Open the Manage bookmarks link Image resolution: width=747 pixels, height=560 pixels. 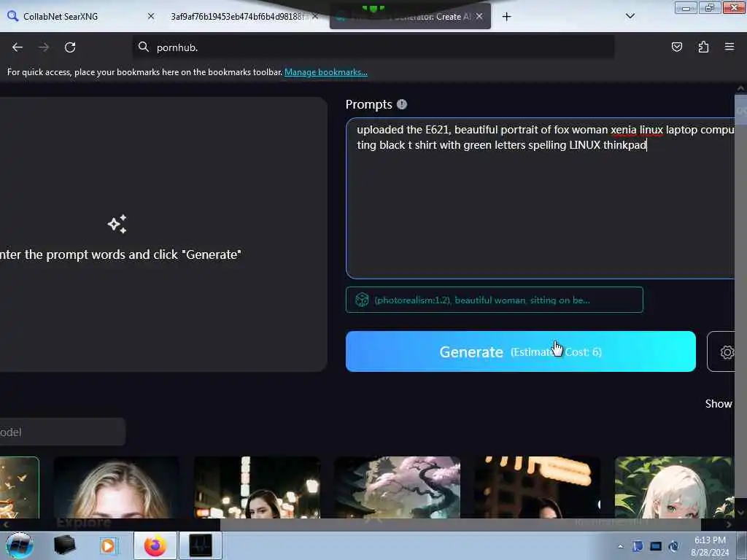click(x=326, y=72)
